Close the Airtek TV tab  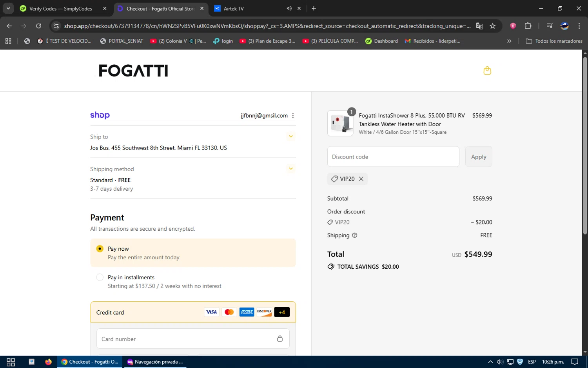coord(299,8)
